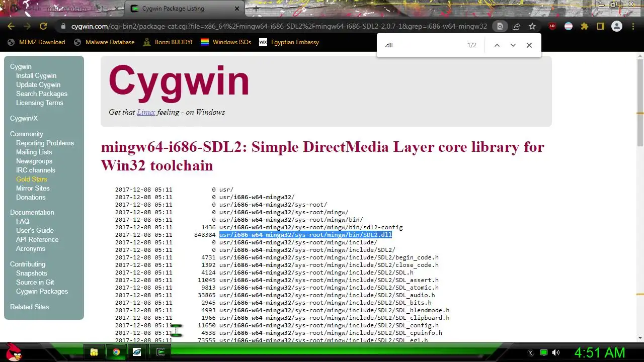Go forward with the forward arrow
The image size is (644, 362).
pyautogui.click(x=27, y=26)
